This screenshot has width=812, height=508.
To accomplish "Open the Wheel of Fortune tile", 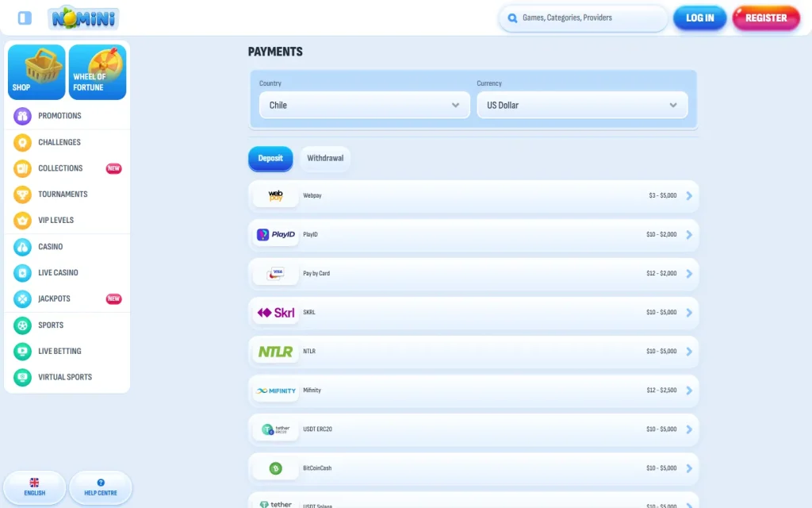I will click(x=98, y=72).
